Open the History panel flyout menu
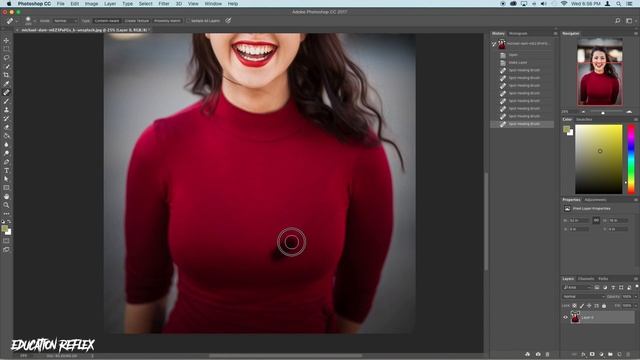 coord(556,33)
